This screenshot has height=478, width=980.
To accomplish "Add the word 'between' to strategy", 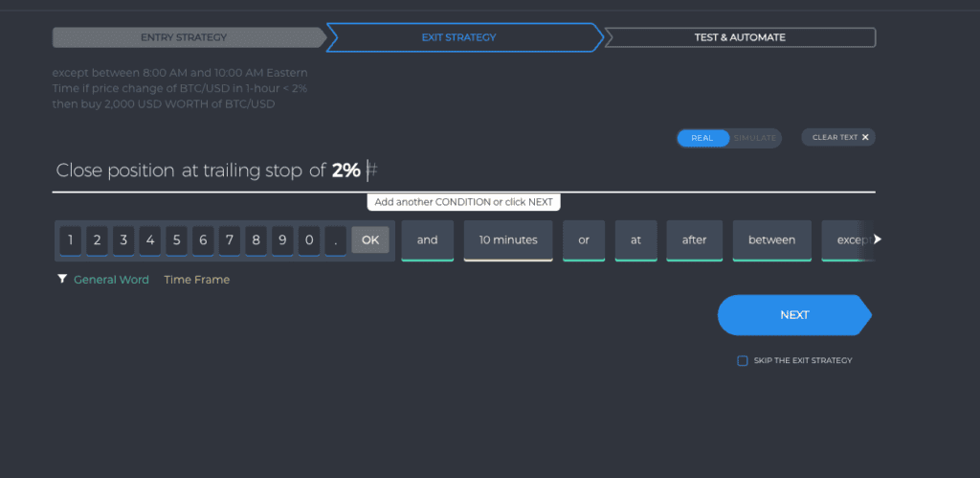I will pos(772,240).
